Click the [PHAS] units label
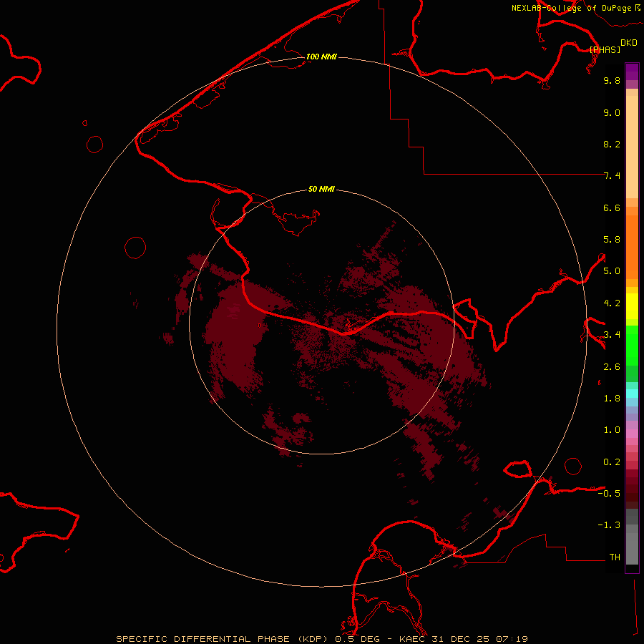This screenshot has width=644, height=644. (605, 49)
